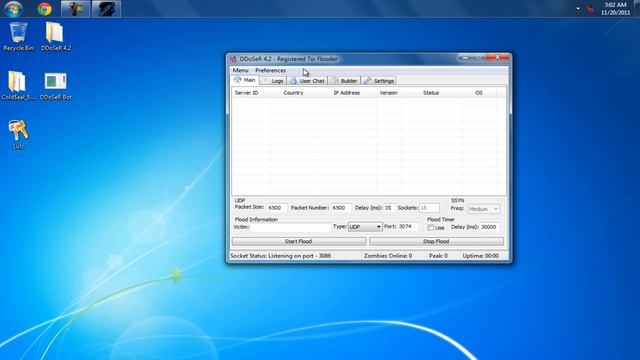This screenshot has height=360, width=640.
Task: Click the Start Flood button
Action: [x=299, y=241]
